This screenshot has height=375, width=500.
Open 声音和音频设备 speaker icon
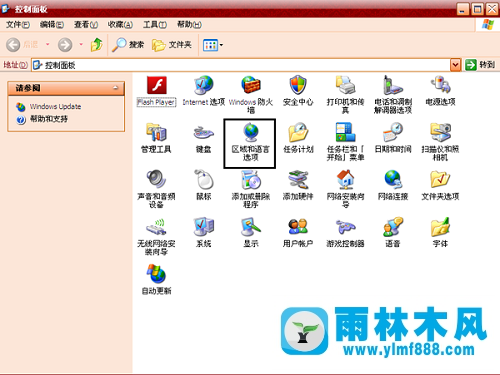[x=156, y=189]
